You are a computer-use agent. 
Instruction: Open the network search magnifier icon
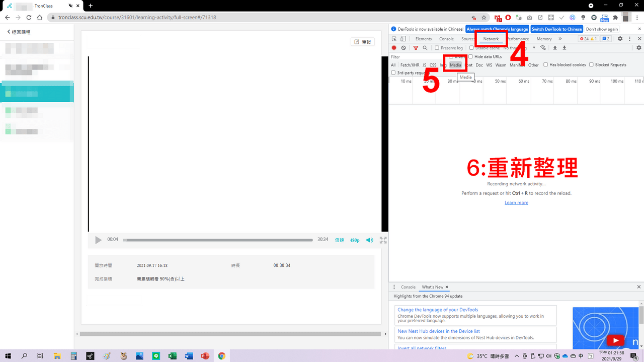coord(425,48)
